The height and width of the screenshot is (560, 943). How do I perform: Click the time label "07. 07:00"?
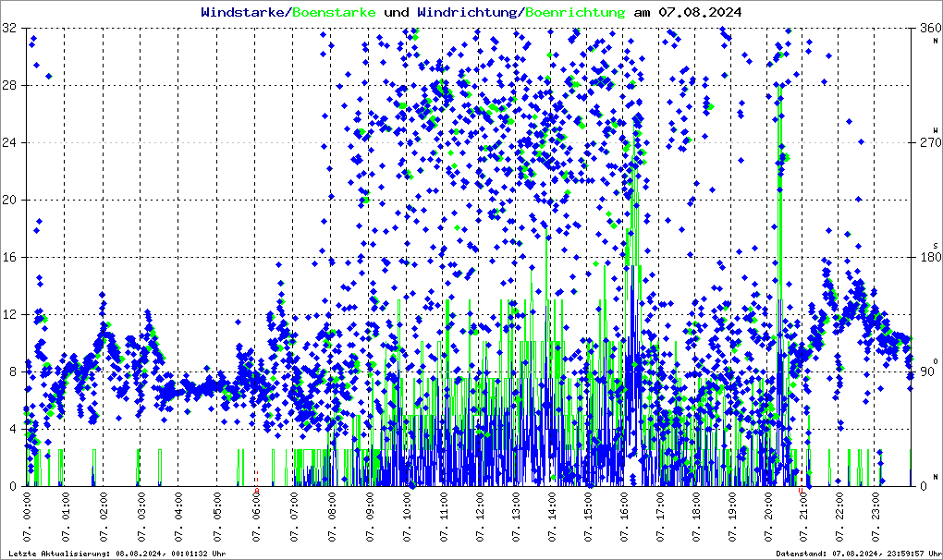coord(293,517)
